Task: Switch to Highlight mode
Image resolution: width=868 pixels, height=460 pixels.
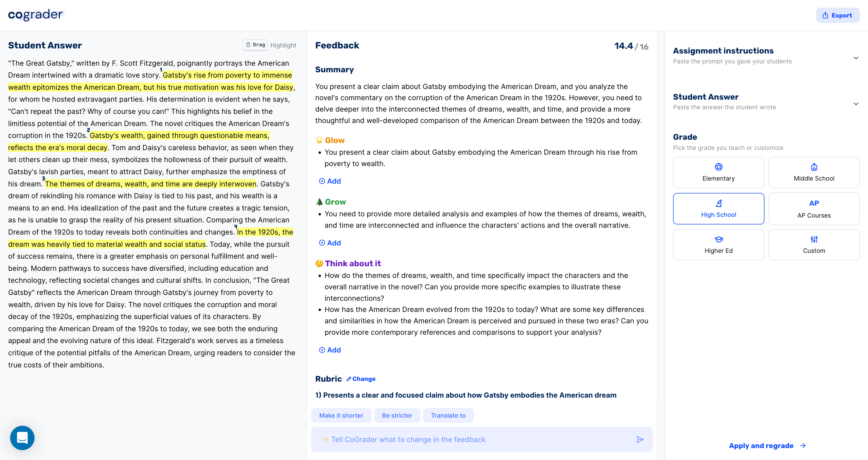Action: tap(283, 45)
